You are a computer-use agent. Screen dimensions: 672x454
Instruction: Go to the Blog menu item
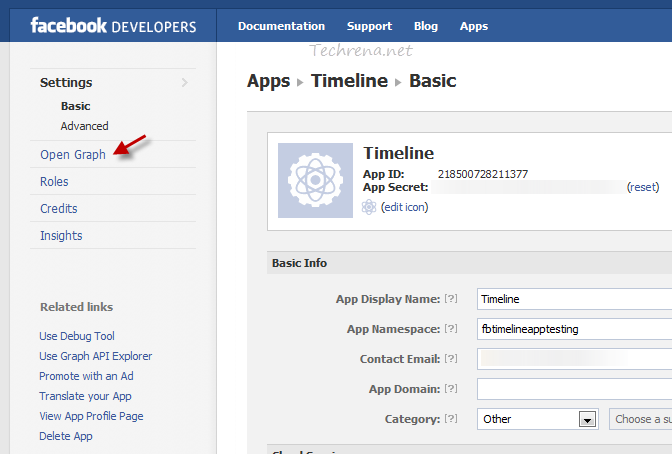(x=426, y=26)
